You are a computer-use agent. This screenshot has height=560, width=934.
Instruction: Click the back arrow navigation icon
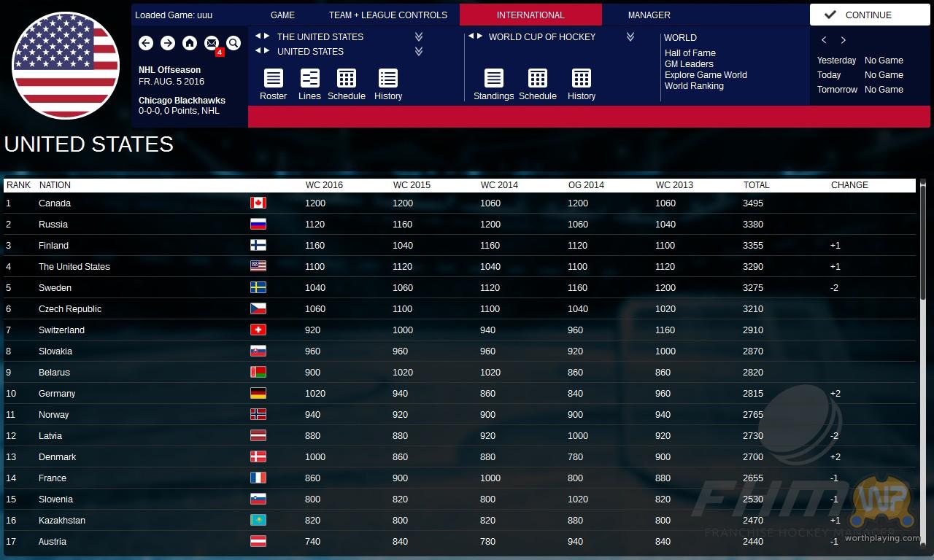pyautogui.click(x=146, y=44)
